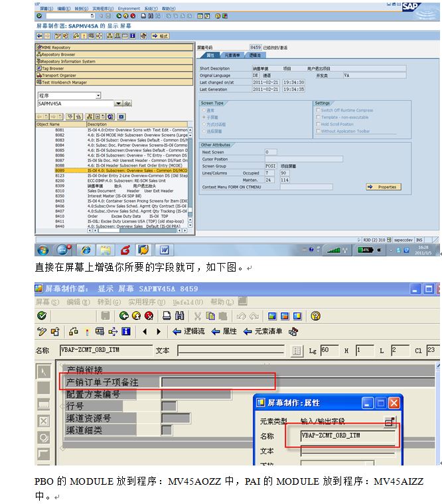Toggle Without Application Toolbar checkbox
The width and height of the screenshot is (442, 504).
(318, 131)
